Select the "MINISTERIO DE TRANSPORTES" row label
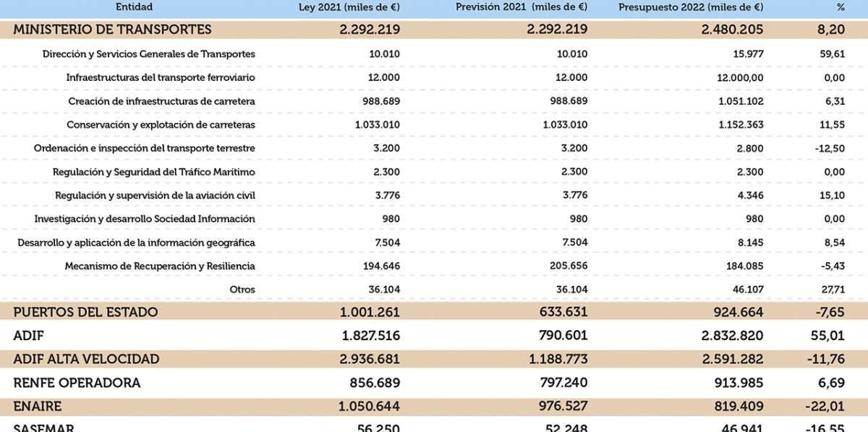The width and height of the screenshot is (868, 432). [x=112, y=30]
